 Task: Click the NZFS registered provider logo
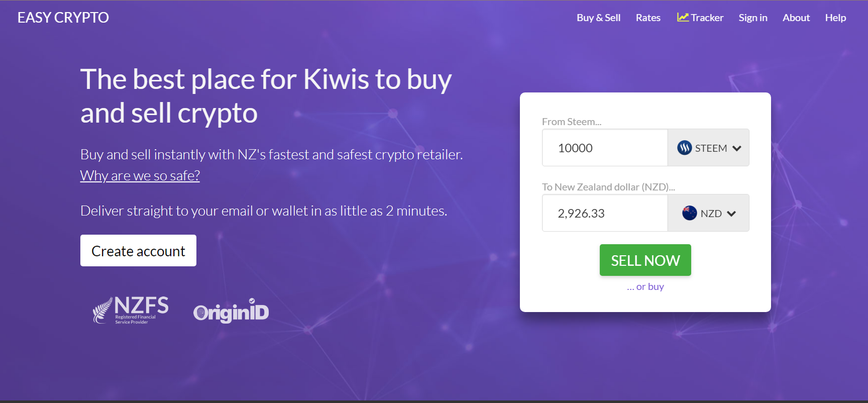click(131, 310)
